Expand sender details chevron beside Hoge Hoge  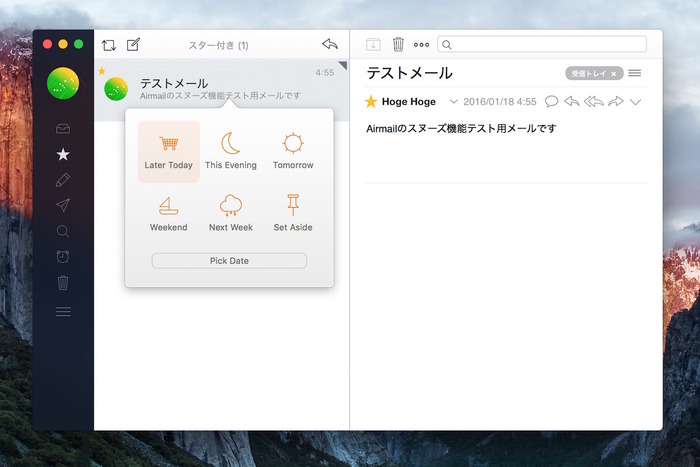coord(453,102)
